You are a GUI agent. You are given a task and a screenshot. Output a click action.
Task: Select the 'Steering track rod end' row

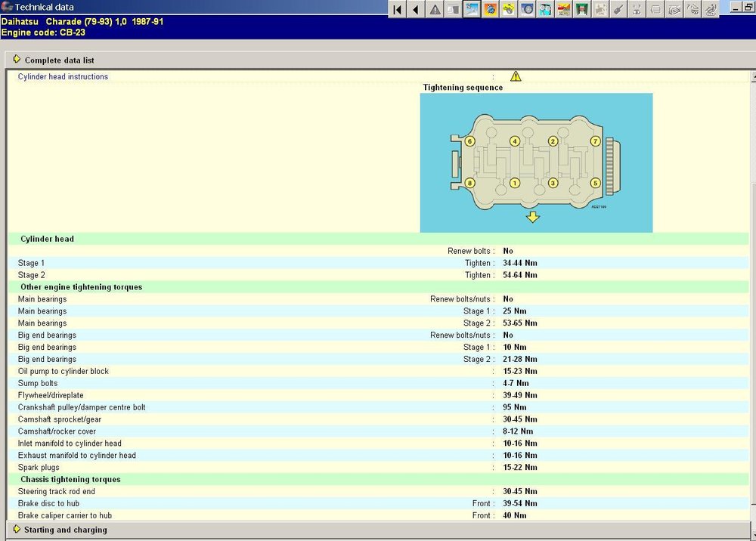[x=379, y=492]
